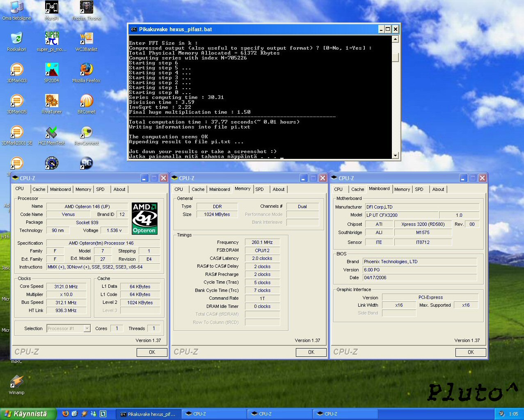Click the Manufacturer field DFI Corp,LTD
524x420 pixels.
[422, 207]
